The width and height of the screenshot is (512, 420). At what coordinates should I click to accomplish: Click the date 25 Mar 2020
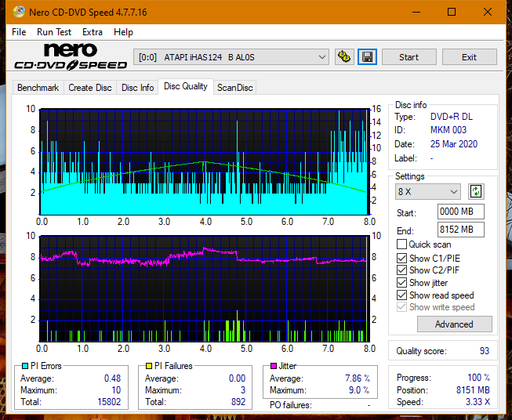pos(453,144)
